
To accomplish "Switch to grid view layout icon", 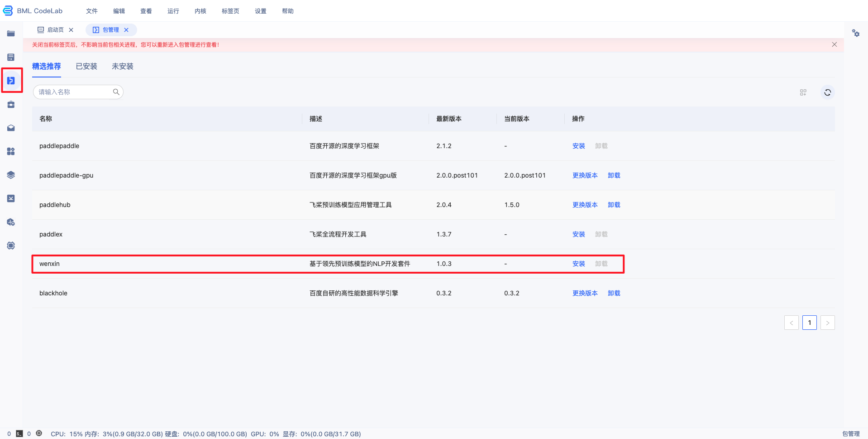I will [803, 92].
